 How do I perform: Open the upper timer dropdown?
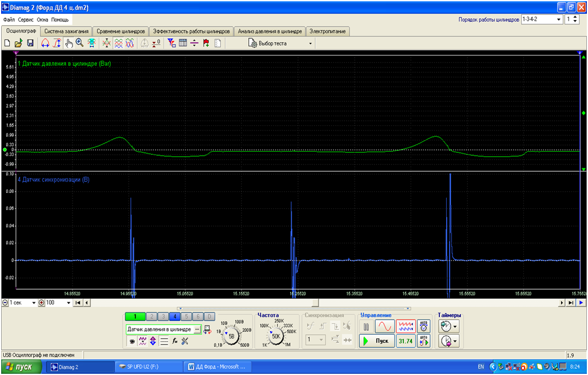(x=455, y=326)
